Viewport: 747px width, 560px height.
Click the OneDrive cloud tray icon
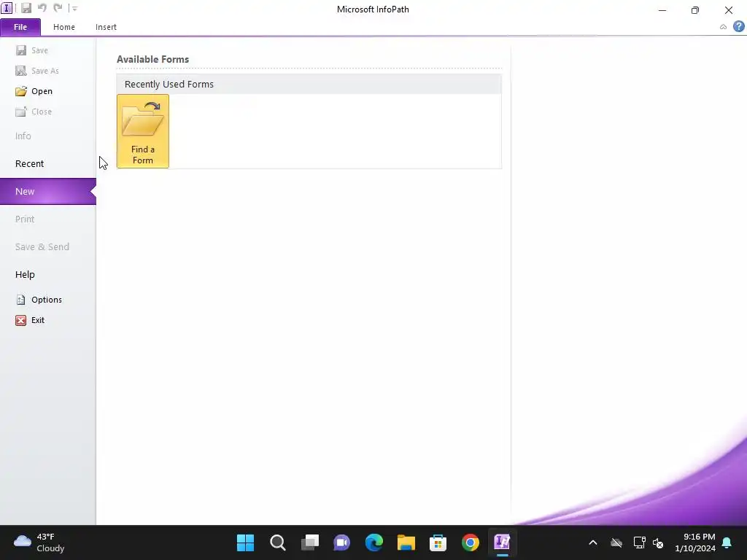(x=616, y=542)
